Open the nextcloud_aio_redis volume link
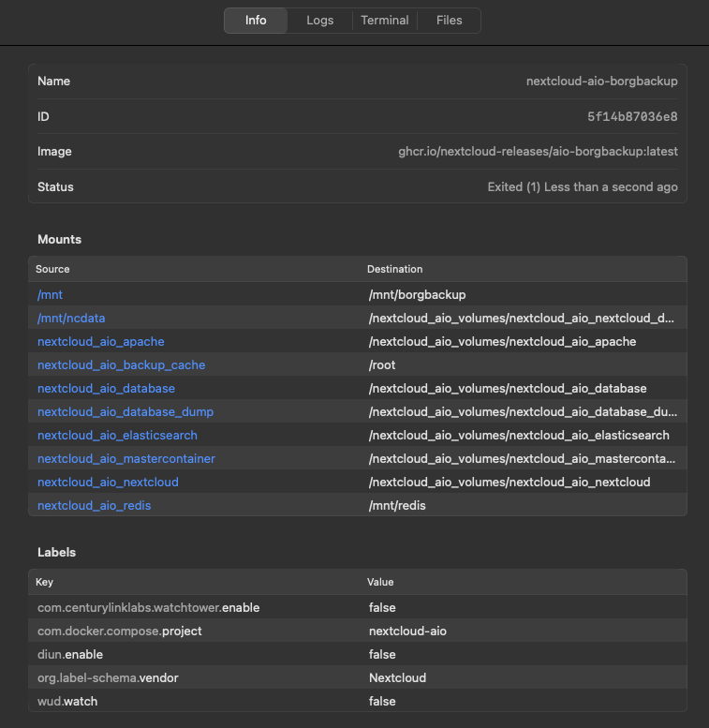709x728 pixels. point(94,506)
